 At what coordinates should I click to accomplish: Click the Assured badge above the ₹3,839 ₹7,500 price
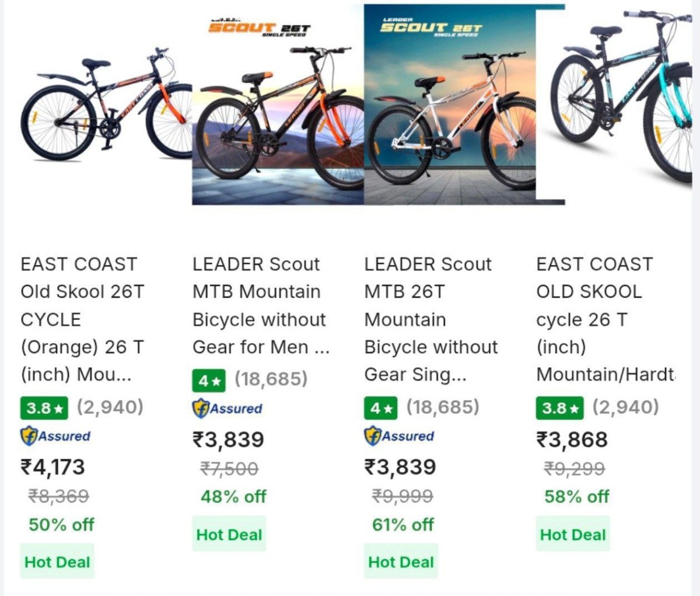click(228, 408)
